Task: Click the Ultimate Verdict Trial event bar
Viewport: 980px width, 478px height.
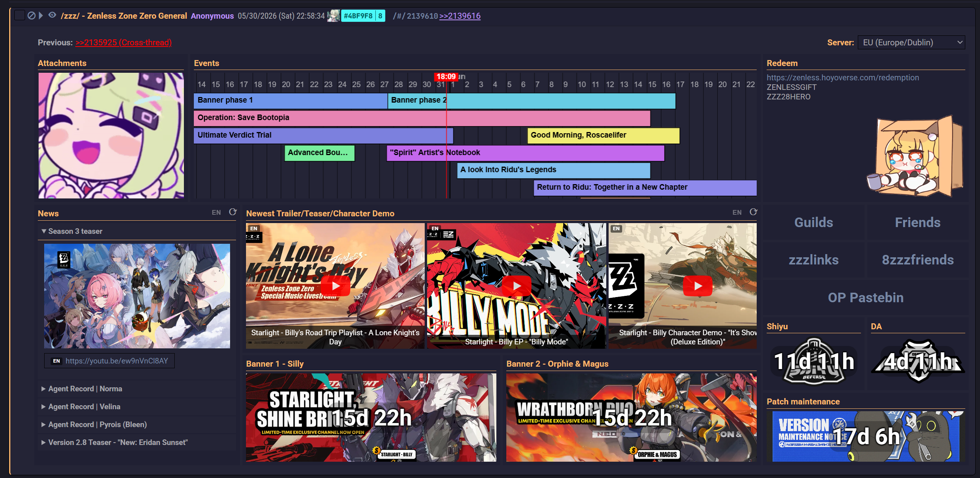Action: coord(323,136)
